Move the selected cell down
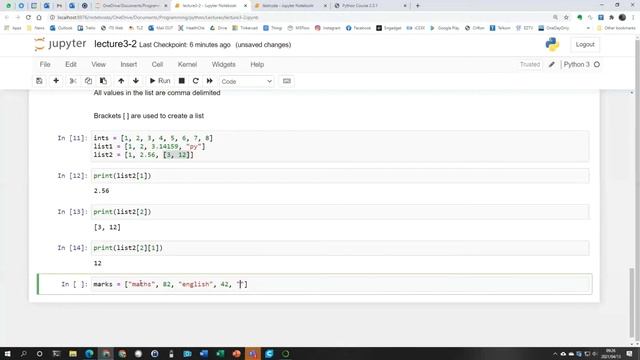The image size is (640, 360). pyautogui.click(x=136, y=81)
